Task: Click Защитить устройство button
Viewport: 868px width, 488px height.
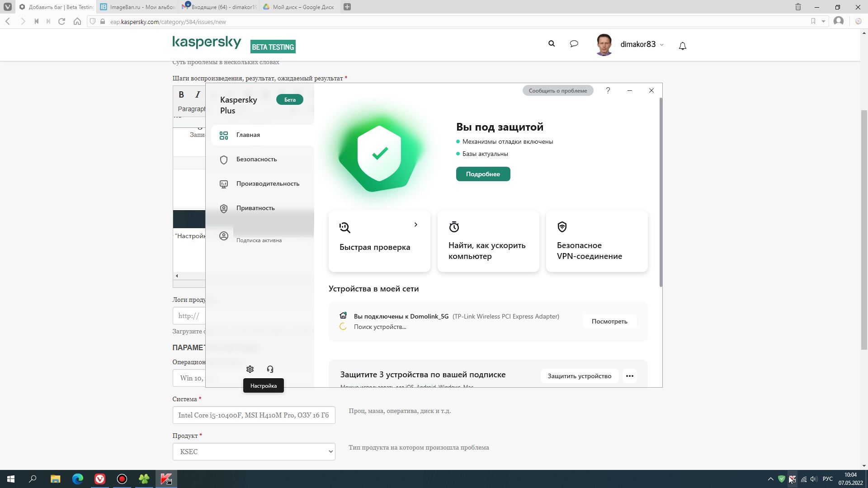Action: (x=580, y=376)
